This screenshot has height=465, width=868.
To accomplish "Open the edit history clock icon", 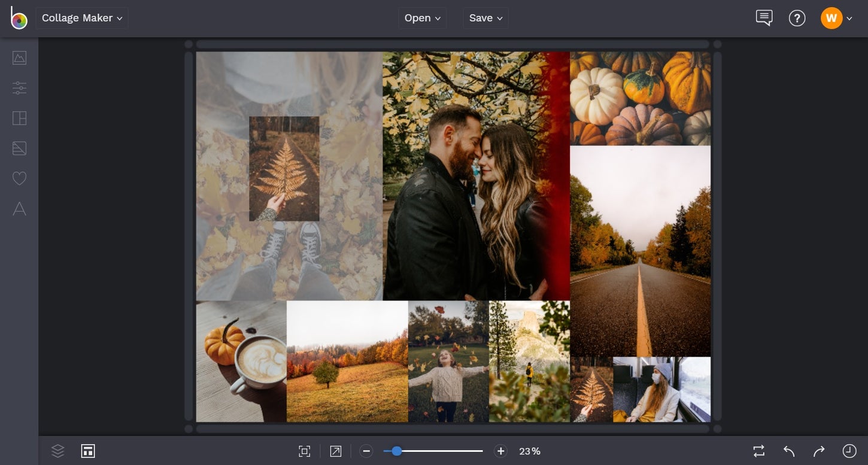I will click(848, 451).
